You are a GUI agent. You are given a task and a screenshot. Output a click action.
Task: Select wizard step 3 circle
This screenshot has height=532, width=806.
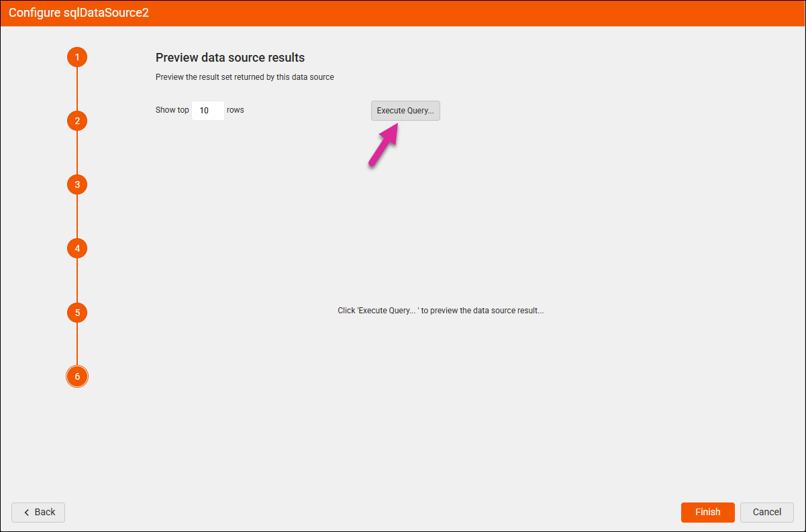(x=77, y=184)
